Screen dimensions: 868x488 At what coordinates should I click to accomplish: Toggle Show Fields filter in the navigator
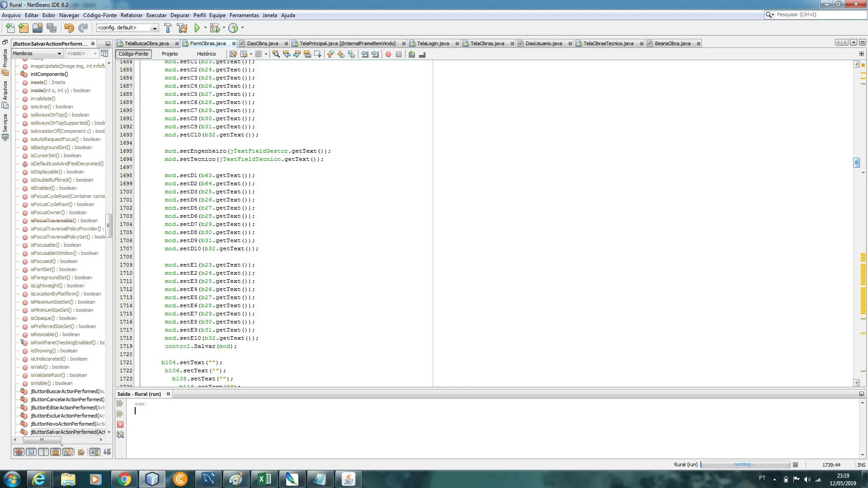click(31, 452)
